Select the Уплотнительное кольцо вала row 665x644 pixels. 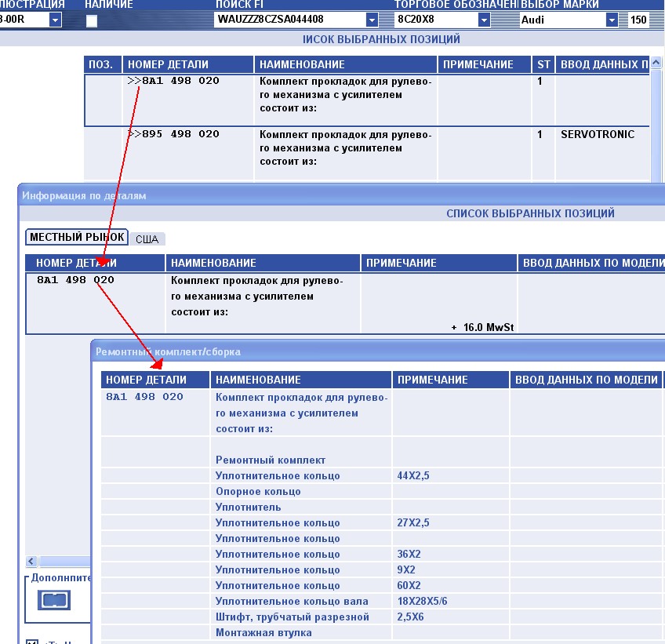click(x=381, y=601)
